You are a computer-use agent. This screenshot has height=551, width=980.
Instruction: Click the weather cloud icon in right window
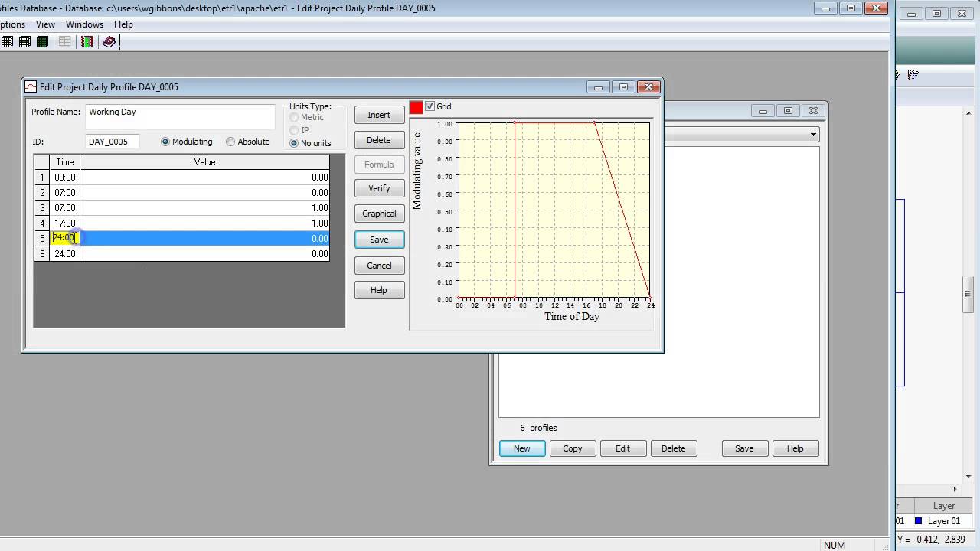tap(913, 74)
